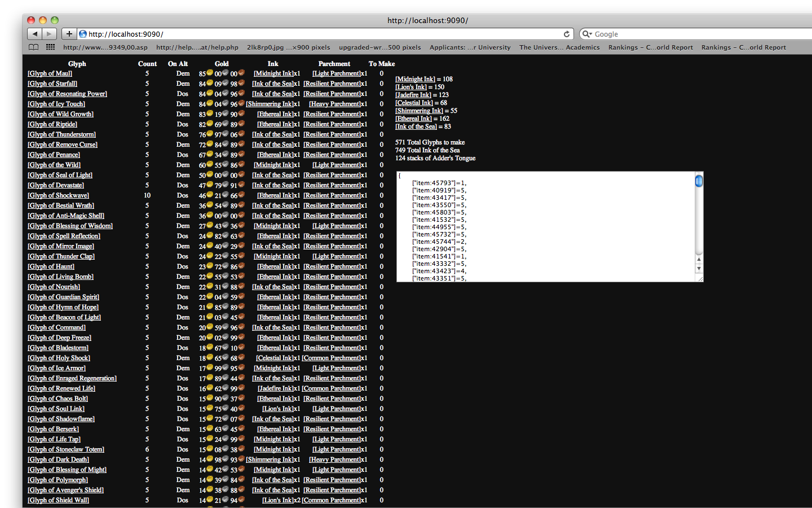Viewport: 812px width, 508px height.
Task: Click Heavy Parchment in Icy Touch row
Action: 335,104
